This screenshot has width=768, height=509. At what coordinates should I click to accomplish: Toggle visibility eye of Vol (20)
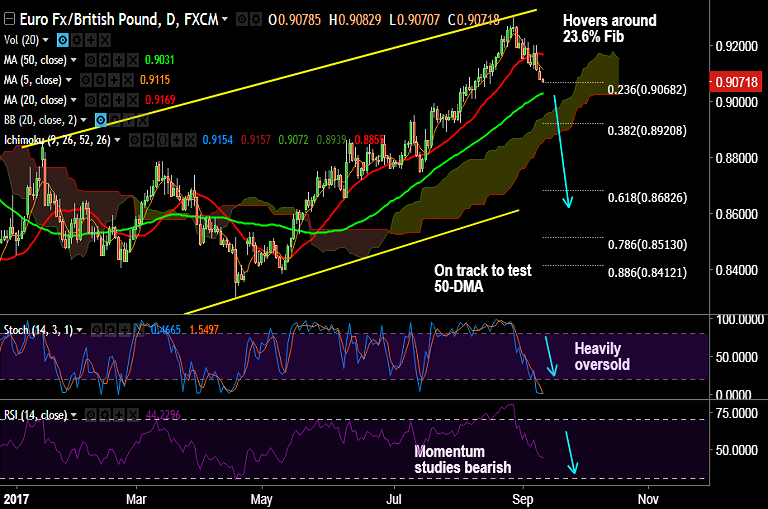coord(62,40)
